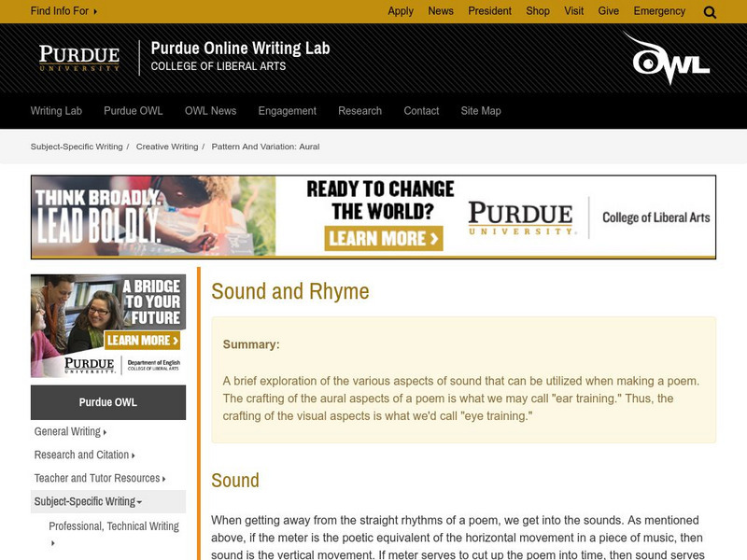Select the Purdue OWL nav item
This screenshot has height=560, width=747.
click(x=134, y=111)
